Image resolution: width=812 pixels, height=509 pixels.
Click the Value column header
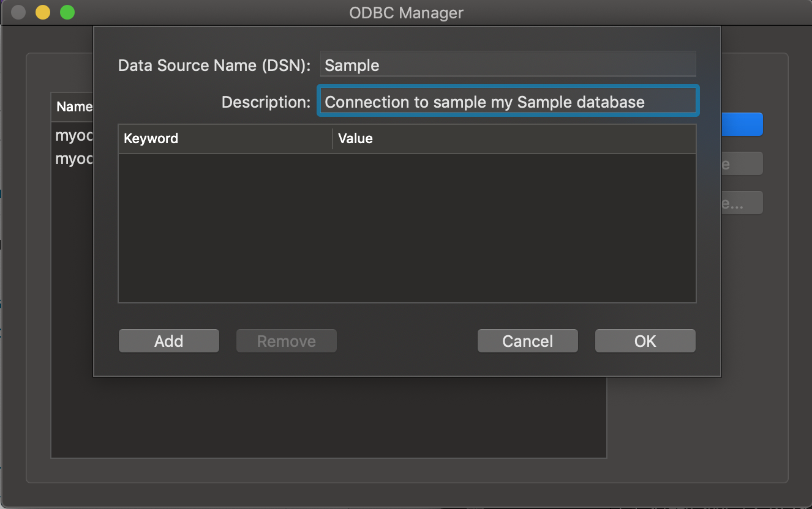pos(514,138)
